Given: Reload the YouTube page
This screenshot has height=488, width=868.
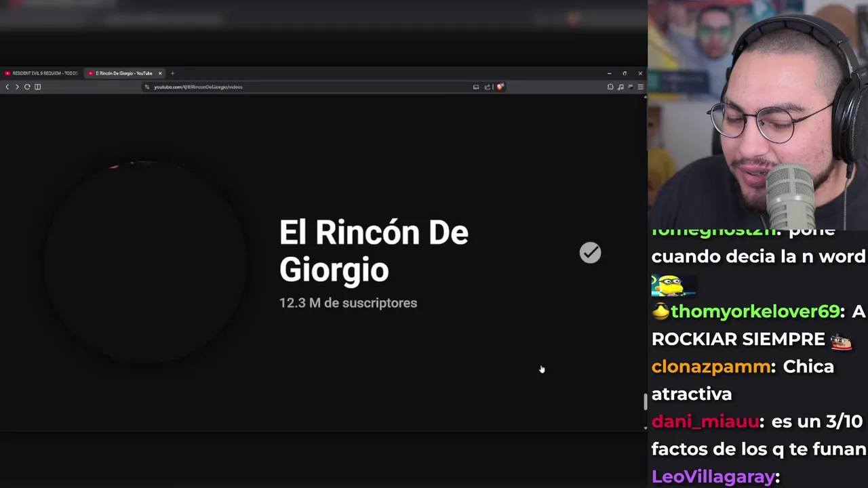Looking at the screenshot, I should click(x=27, y=87).
